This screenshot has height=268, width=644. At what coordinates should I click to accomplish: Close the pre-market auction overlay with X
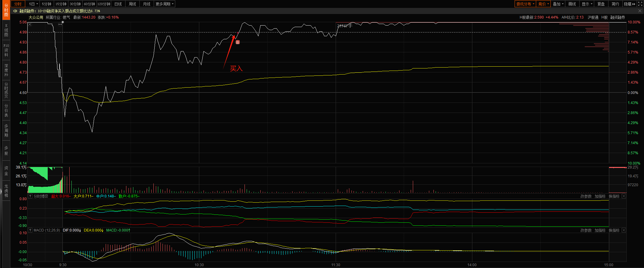pos(30,24)
